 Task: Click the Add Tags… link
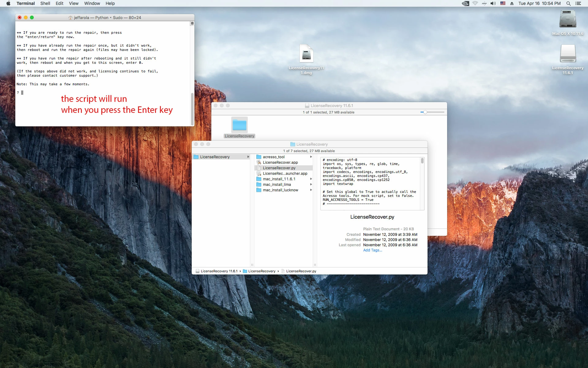click(372, 250)
